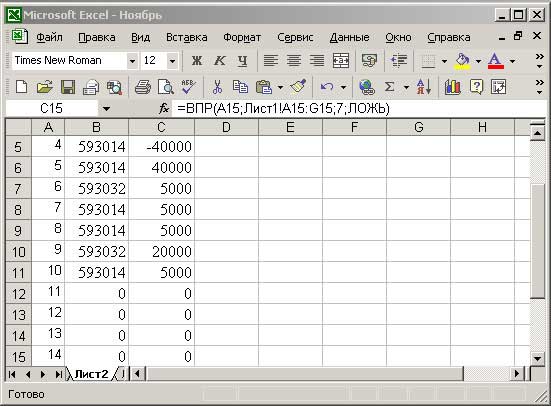The height and width of the screenshot is (406, 551).
Task: Click the Merge and Center icon
Action: pyautogui.click(x=341, y=61)
